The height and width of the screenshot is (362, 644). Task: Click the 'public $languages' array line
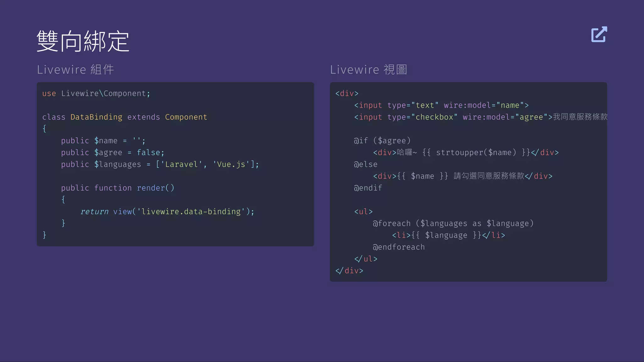(x=160, y=164)
